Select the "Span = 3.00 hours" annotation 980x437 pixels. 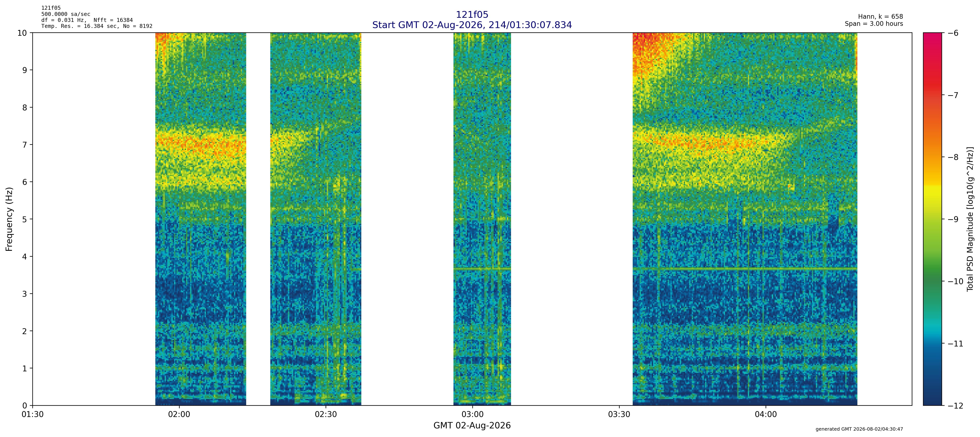[874, 24]
